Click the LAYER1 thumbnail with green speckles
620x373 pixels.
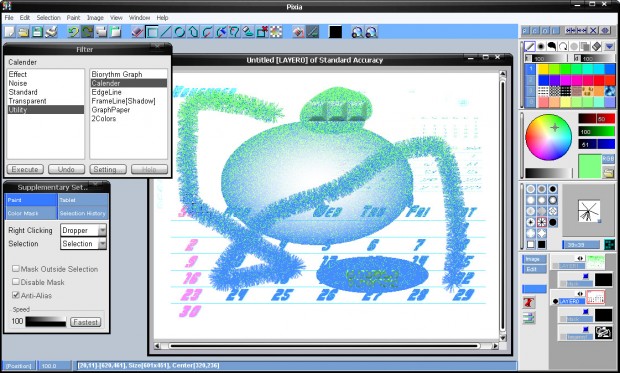point(595,262)
